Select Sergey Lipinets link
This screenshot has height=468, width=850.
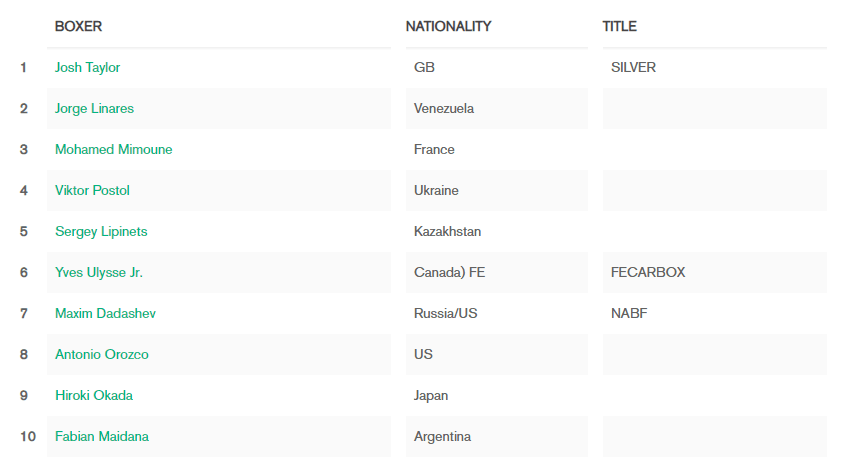click(101, 232)
